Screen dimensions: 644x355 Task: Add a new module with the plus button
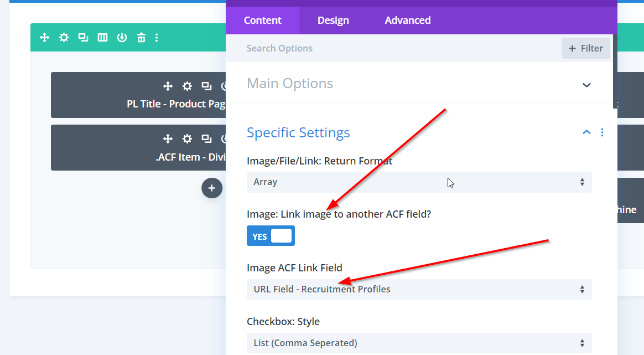[x=211, y=188]
